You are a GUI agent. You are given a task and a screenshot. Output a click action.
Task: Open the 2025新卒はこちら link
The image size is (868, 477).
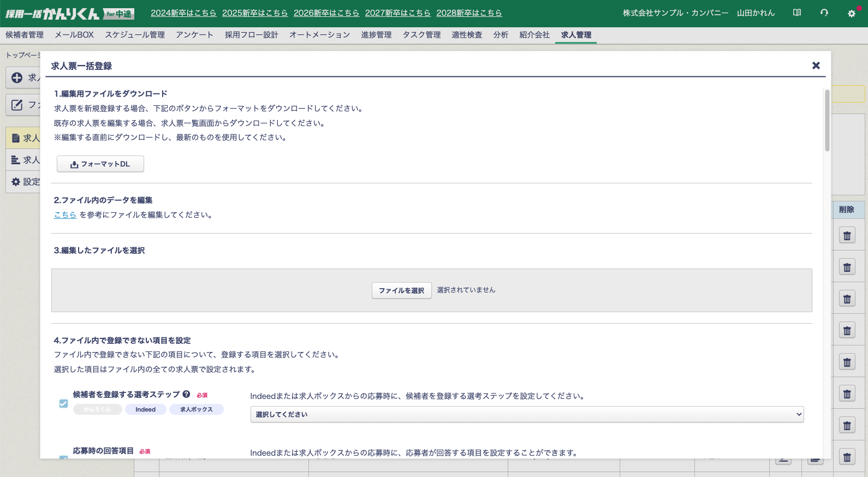coord(254,13)
